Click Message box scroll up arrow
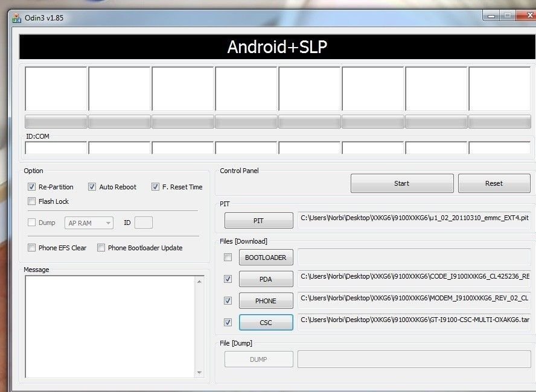Viewport: 536px width, 392px height. click(199, 282)
